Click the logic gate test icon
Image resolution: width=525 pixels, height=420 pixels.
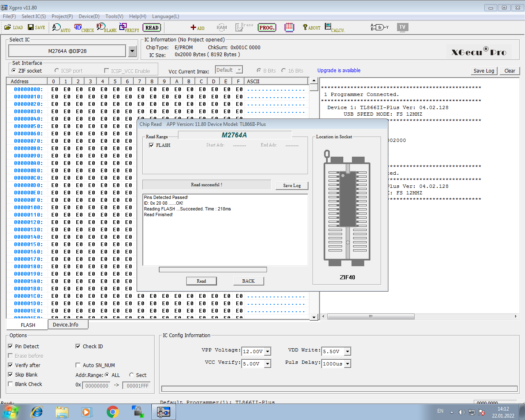(x=380, y=27)
